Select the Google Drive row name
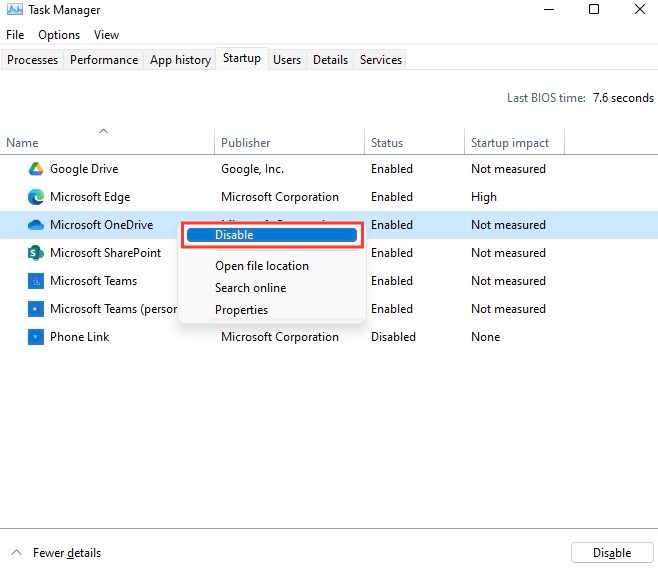 click(x=84, y=169)
